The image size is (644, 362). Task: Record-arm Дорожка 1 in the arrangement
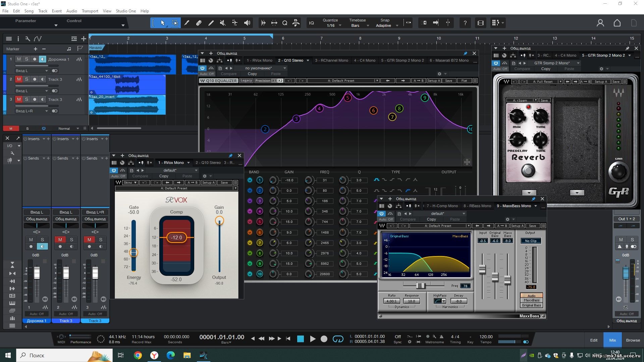(35, 59)
